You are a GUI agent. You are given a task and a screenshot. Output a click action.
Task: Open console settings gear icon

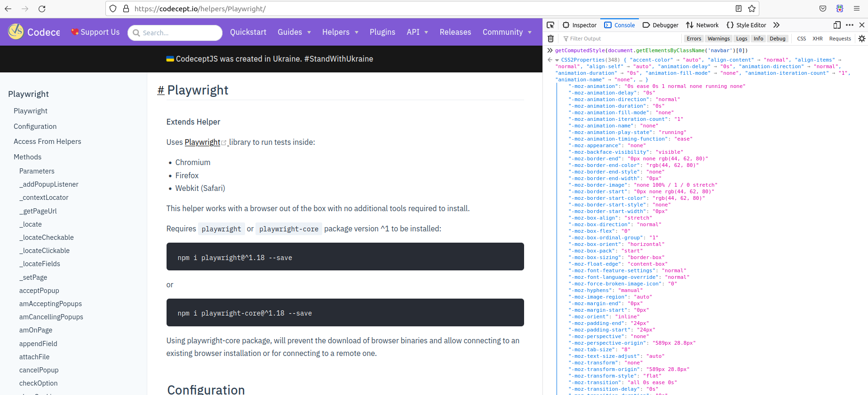tap(862, 39)
